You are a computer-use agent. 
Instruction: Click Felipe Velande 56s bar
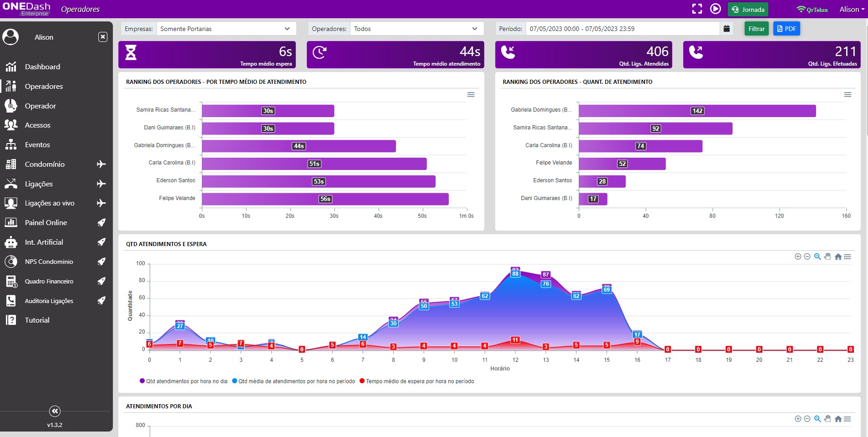click(325, 199)
